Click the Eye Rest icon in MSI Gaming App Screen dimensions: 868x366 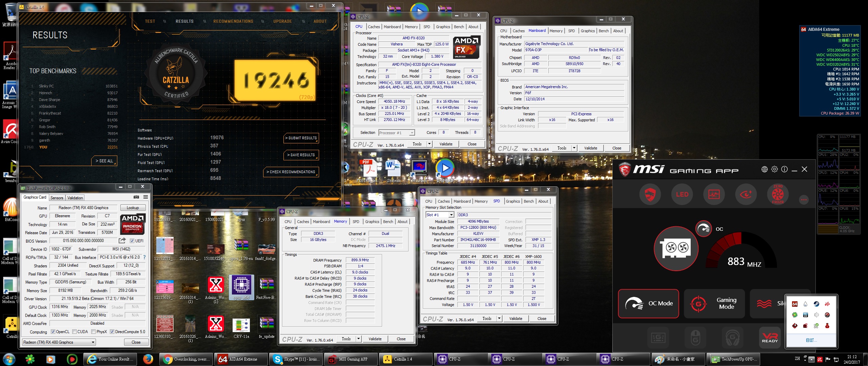pos(746,195)
